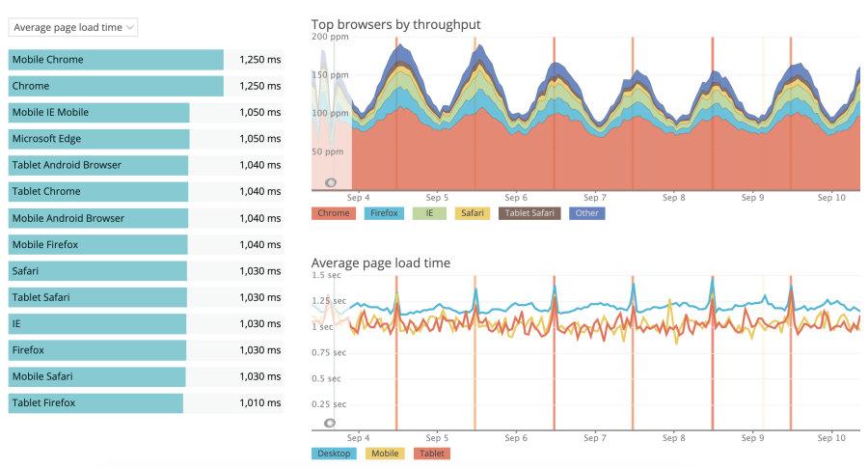Select the Tablet Android Browser row

[145, 165]
